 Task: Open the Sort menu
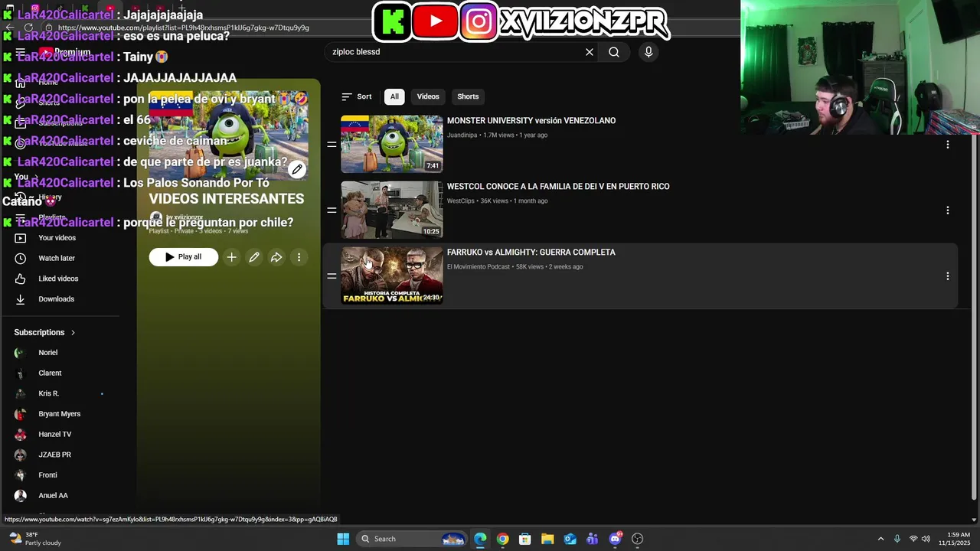click(x=357, y=96)
